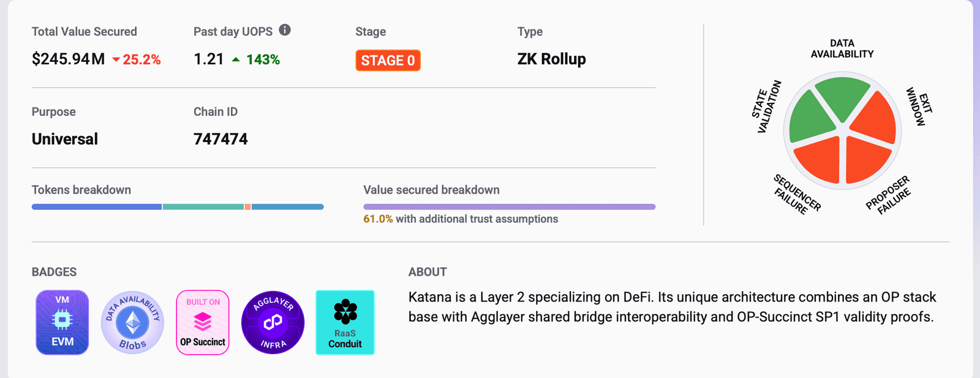Click the BADGES section header
980x378 pixels.
54,271
